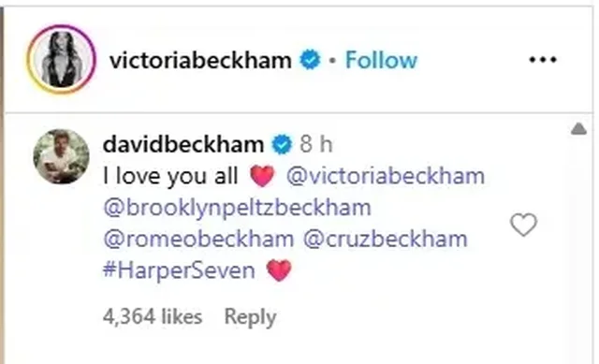Click victoriabeckham's blue verified badge
Viewport: 599px width, 364px height.
[x=310, y=60]
